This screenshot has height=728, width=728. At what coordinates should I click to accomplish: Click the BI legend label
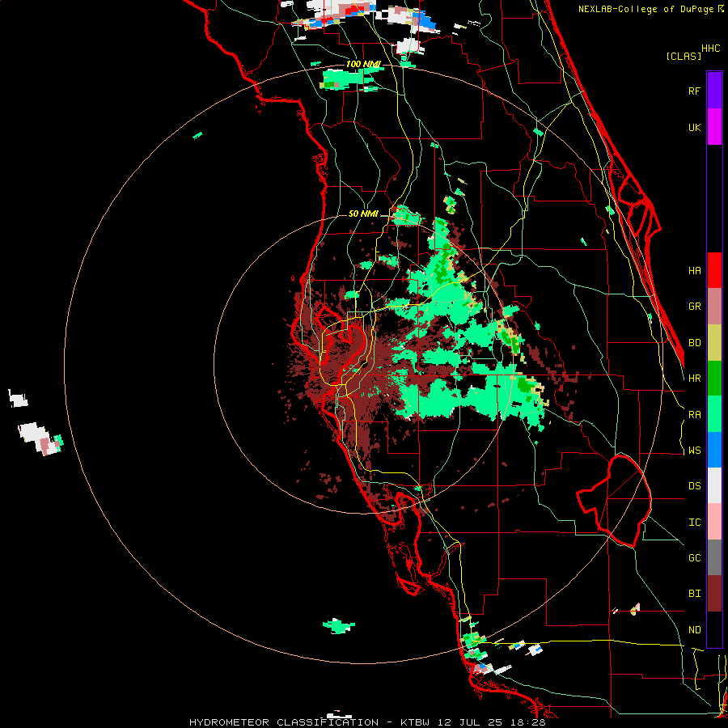click(x=694, y=594)
